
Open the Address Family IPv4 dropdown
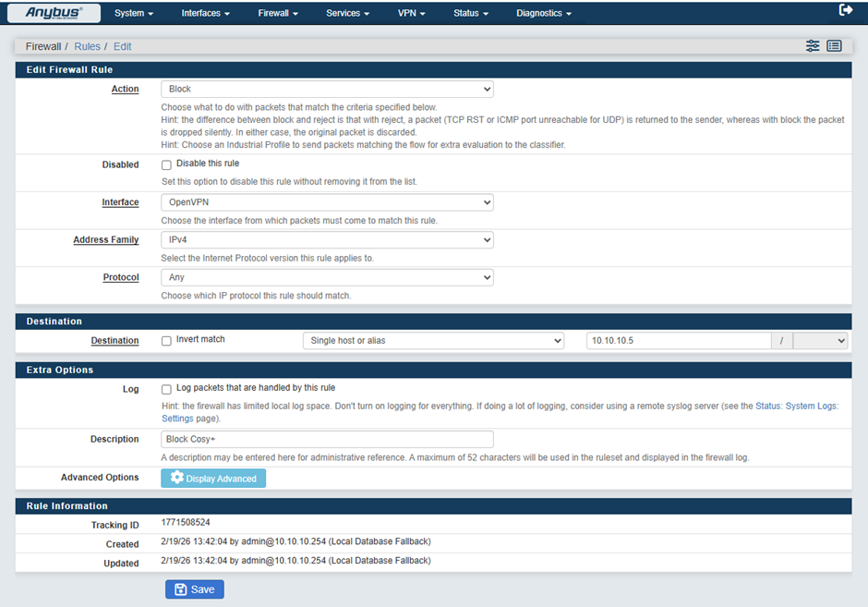tap(327, 240)
